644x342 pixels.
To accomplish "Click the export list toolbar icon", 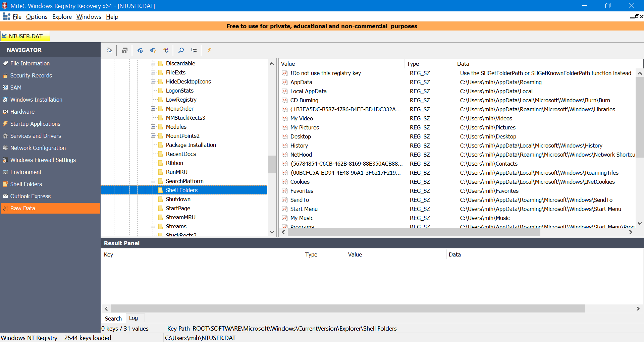I will click(194, 50).
